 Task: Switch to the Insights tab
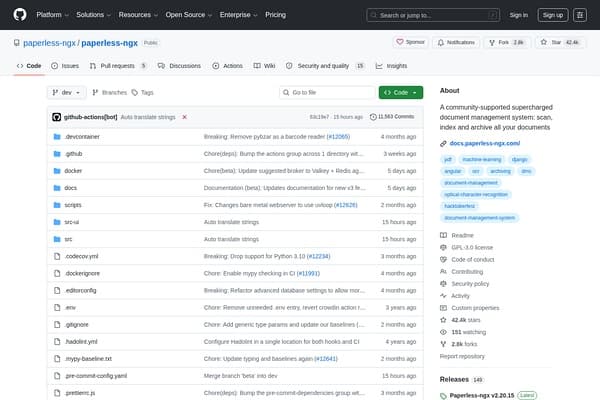point(391,66)
